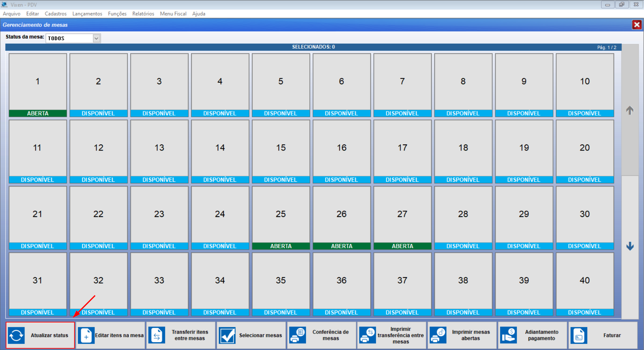Select open table 27
This screenshot has height=350, width=644.
[x=402, y=218]
